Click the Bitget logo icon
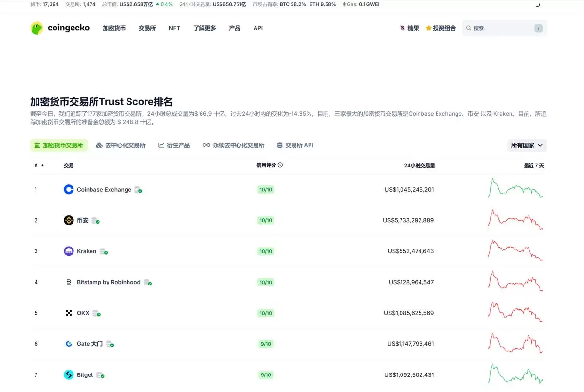Screen dimensions: 584x392 tap(69, 375)
